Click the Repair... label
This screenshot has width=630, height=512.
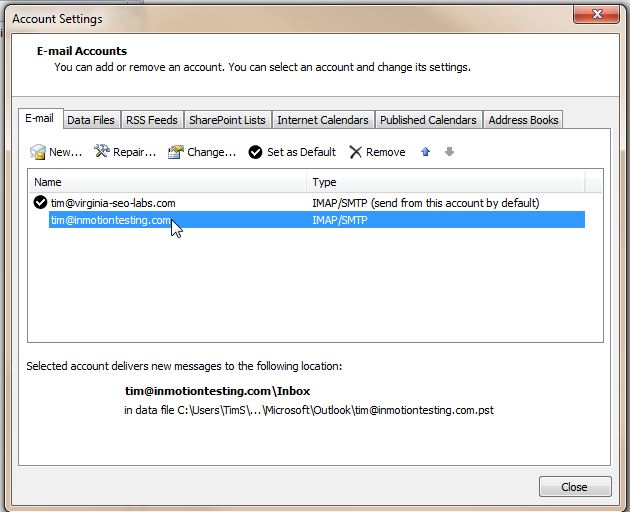click(134, 152)
